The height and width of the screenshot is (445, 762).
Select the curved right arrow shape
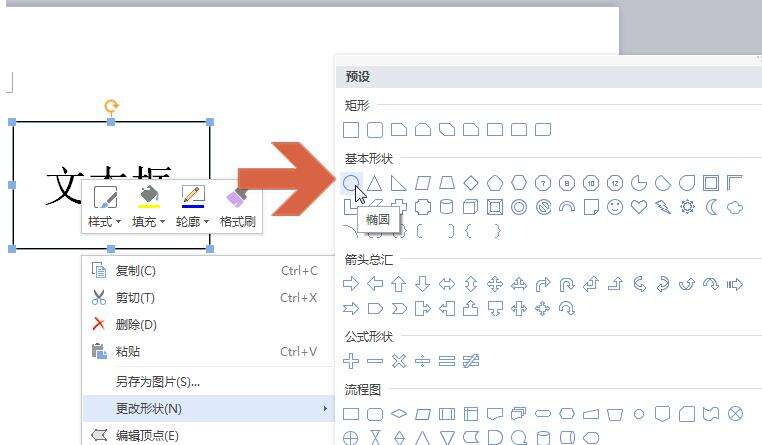click(639, 284)
